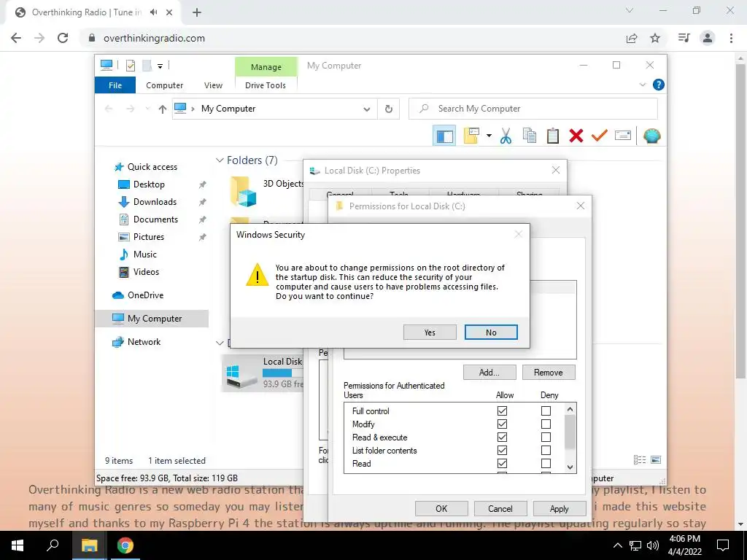This screenshot has width=747, height=560.
Task: Click the Rename toolbar icon
Action: (623, 136)
